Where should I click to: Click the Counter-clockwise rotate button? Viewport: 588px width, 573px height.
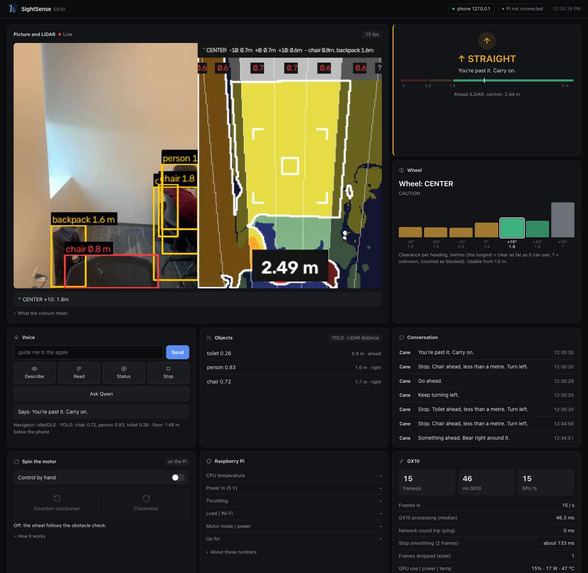[x=57, y=503]
